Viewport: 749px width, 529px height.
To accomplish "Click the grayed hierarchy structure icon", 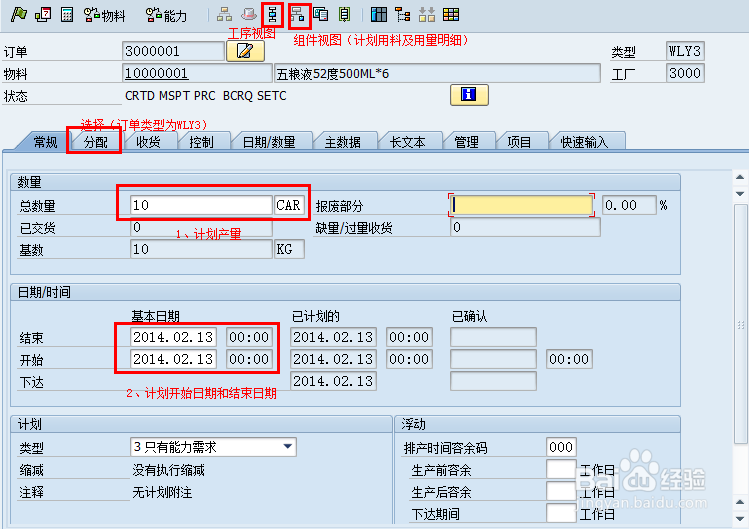I will tap(224, 14).
